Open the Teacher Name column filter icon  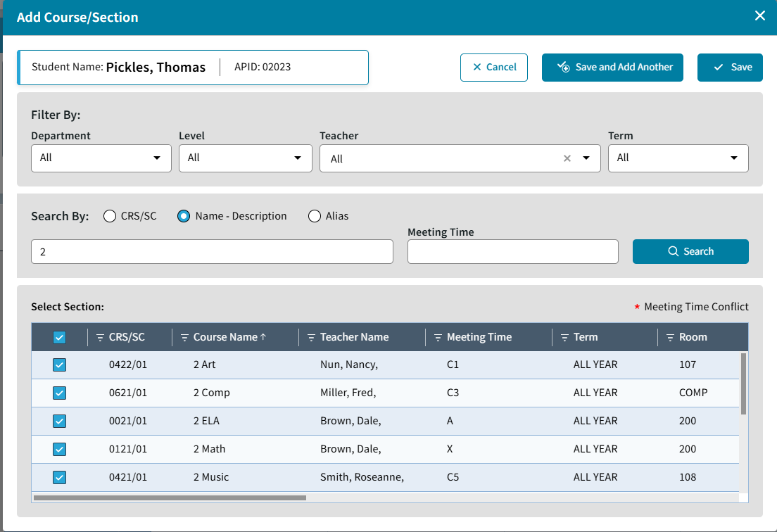pyautogui.click(x=311, y=337)
